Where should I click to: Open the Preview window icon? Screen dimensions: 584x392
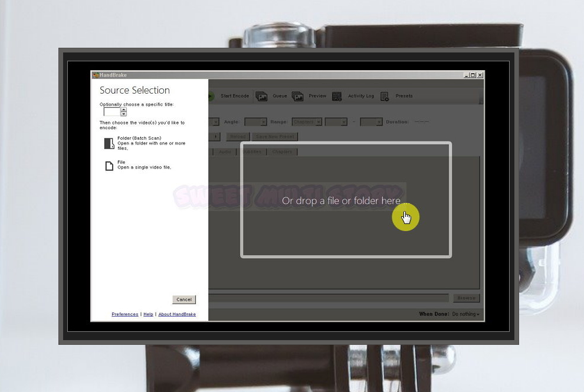(x=297, y=97)
